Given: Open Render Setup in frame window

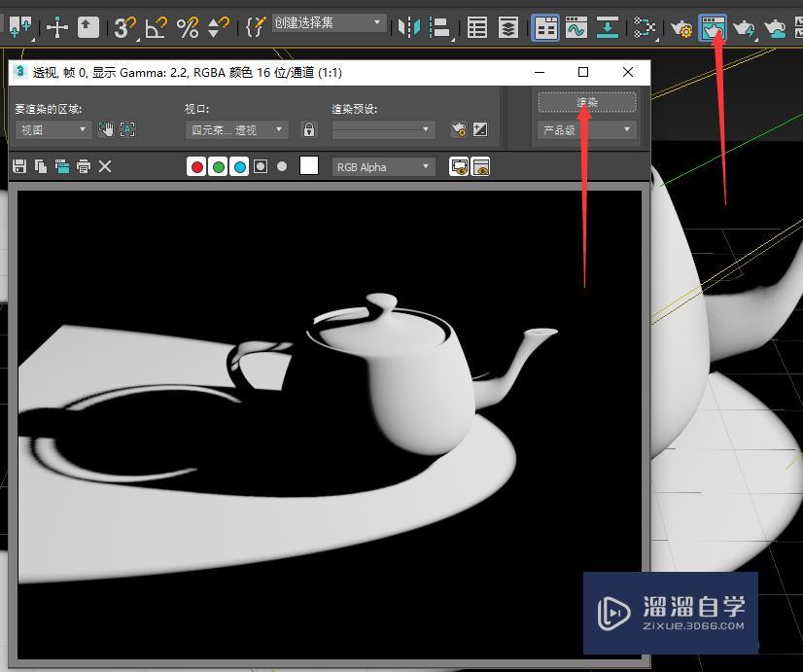Looking at the screenshot, I should (x=459, y=129).
